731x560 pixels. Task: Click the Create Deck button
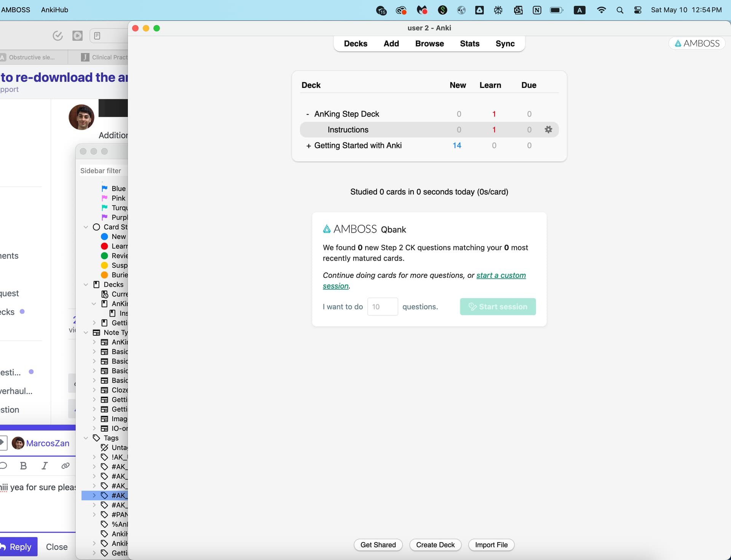435,545
